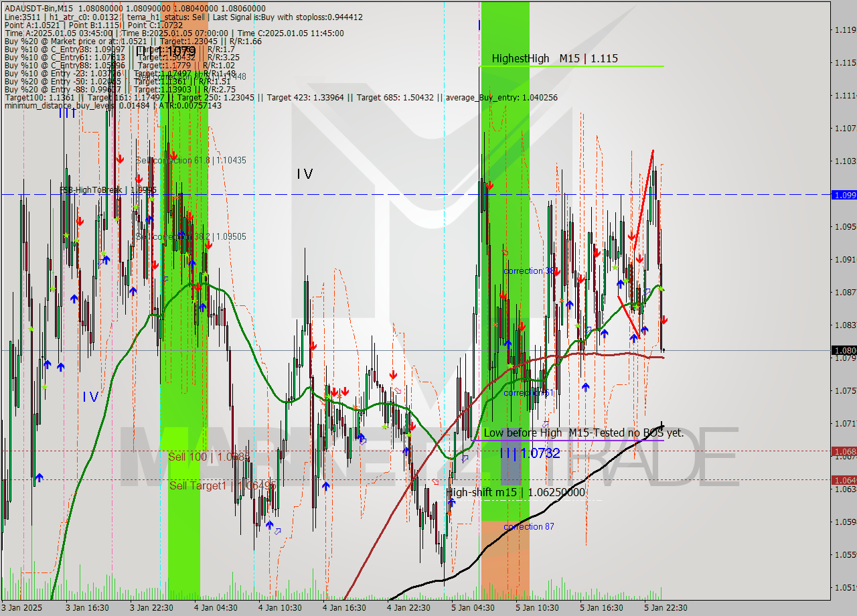The height and width of the screenshot is (616, 857).
Task: Click the 1.051 price axis label
Action: [x=845, y=588]
